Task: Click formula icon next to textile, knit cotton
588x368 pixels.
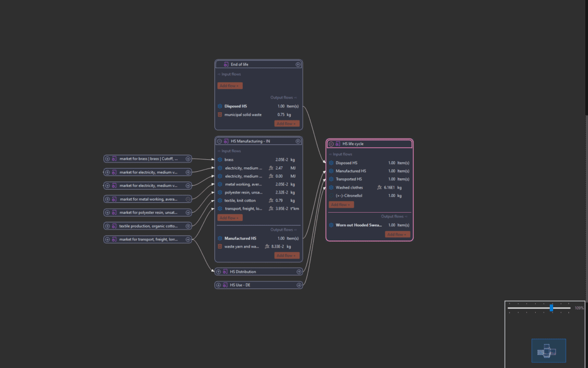Action: click(x=271, y=201)
